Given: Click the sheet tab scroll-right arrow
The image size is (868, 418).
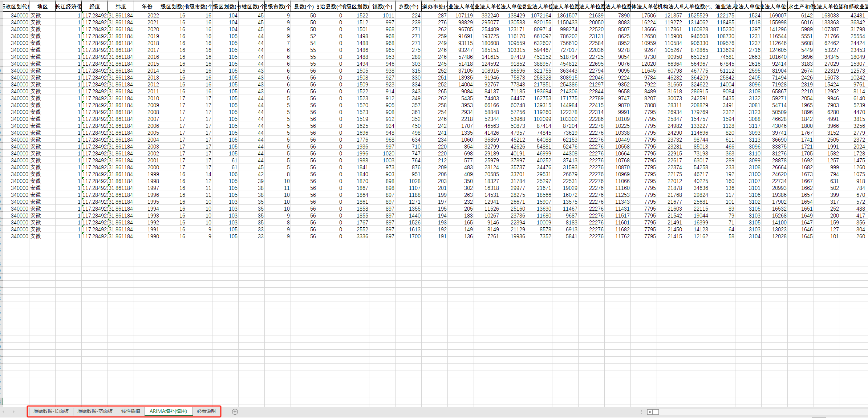Looking at the screenshot, I should (14, 411).
